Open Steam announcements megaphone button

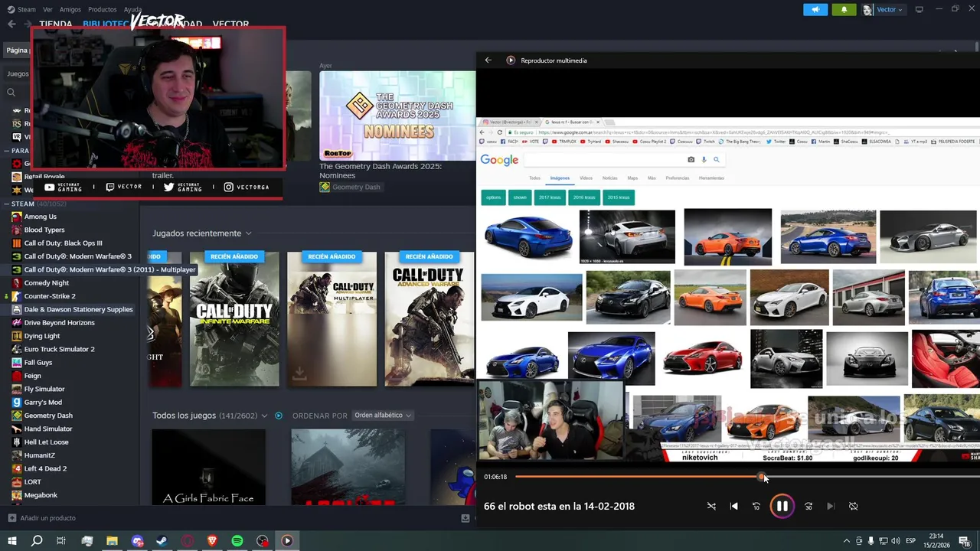pos(815,9)
